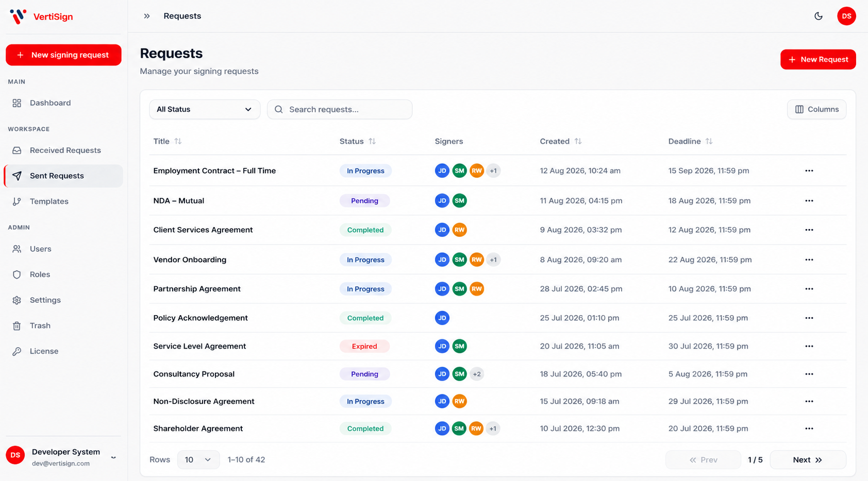Viewport: 868px width, 481px height.
Task: Click the License key icon
Action: [17, 351]
